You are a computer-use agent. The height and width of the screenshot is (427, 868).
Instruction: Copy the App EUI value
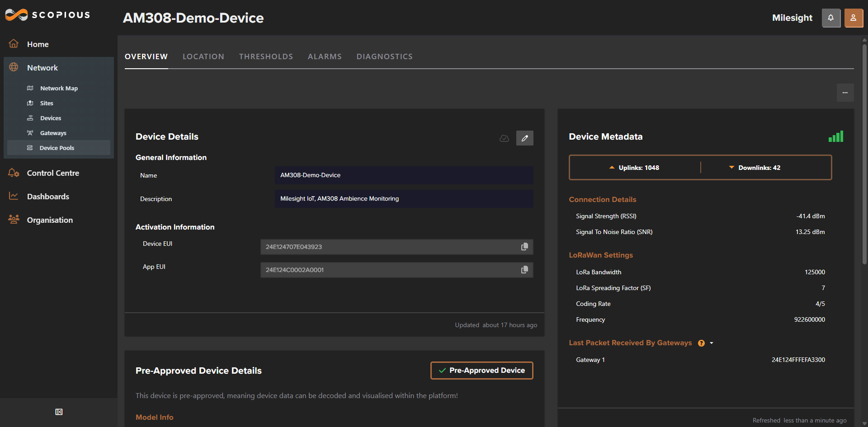tap(524, 270)
